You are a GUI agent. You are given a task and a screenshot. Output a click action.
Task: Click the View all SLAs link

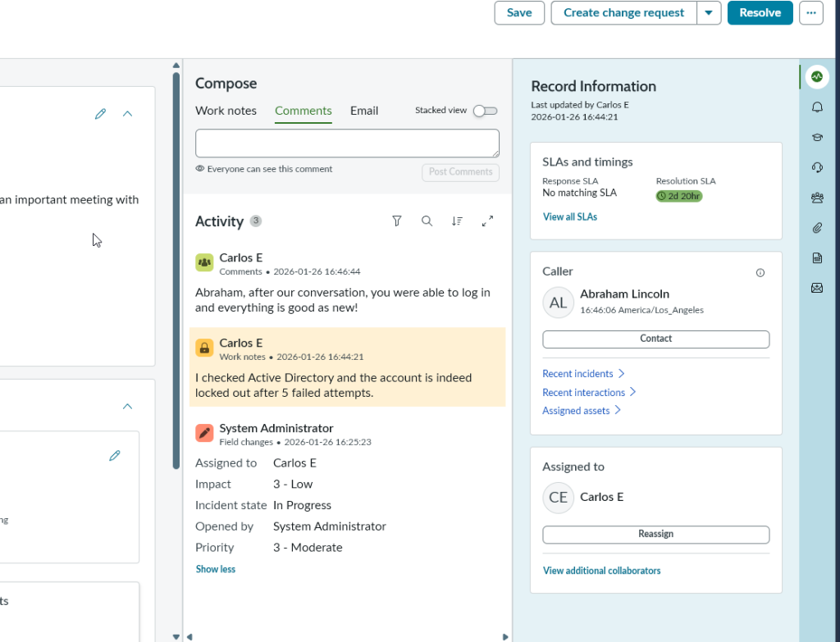570,217
